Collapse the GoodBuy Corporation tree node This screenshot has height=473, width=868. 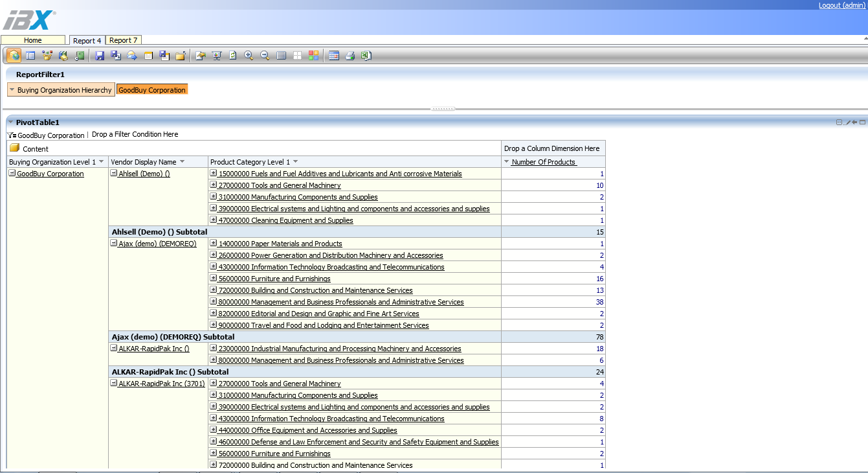click(x=12, y=173)
